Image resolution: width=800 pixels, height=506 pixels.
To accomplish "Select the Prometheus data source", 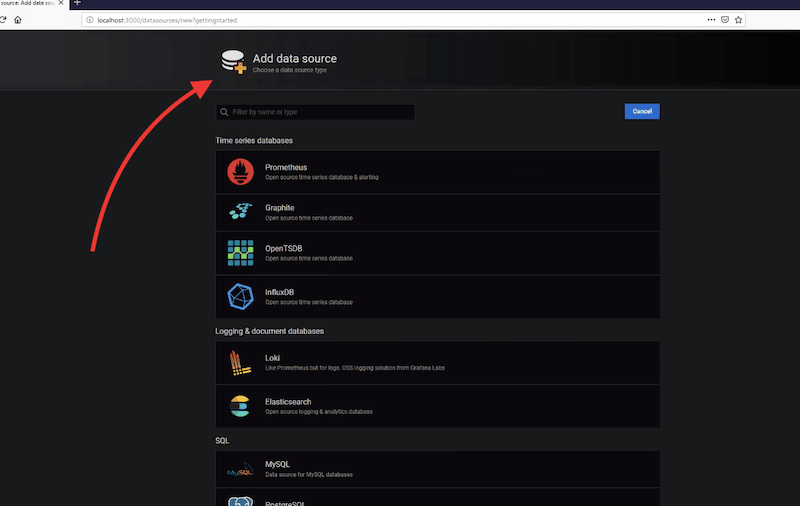I will [437, 172].
